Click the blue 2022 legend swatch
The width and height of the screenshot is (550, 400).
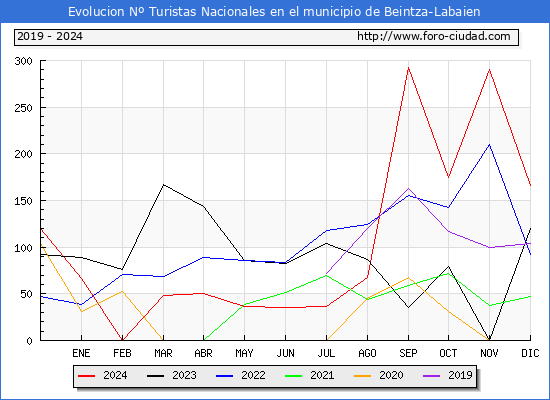pyautogui.click(x=224, y=376)
